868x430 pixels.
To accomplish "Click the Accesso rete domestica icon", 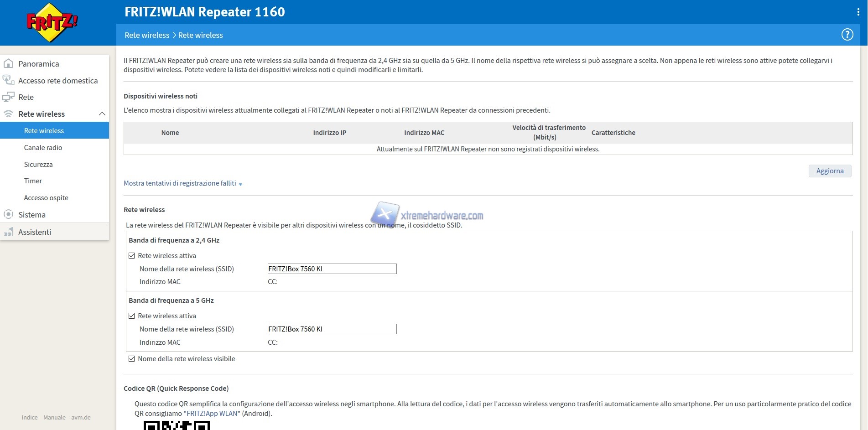I will (x=8, y=81).
